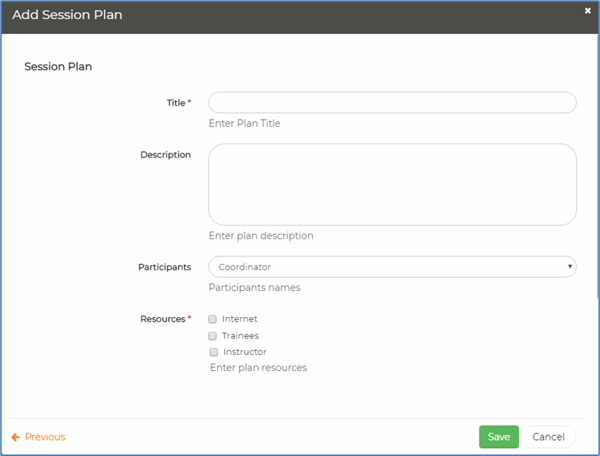The height and width of the screenshot is (456, 600).
Task: Click the Participants field label
Action: pyautogui.click(x=165, y=267)
